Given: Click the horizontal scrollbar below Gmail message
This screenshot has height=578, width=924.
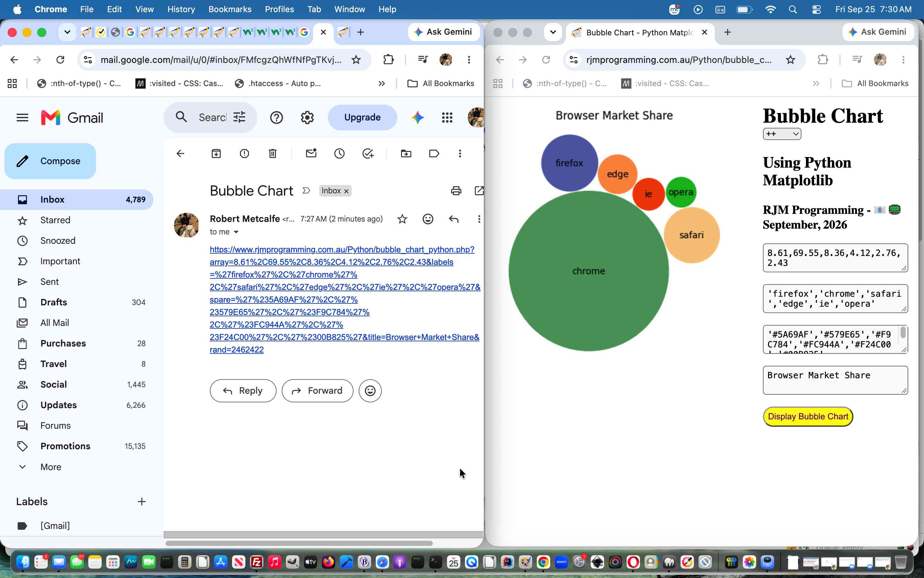Looking at the screenshot, I should (x=299, y=543).
